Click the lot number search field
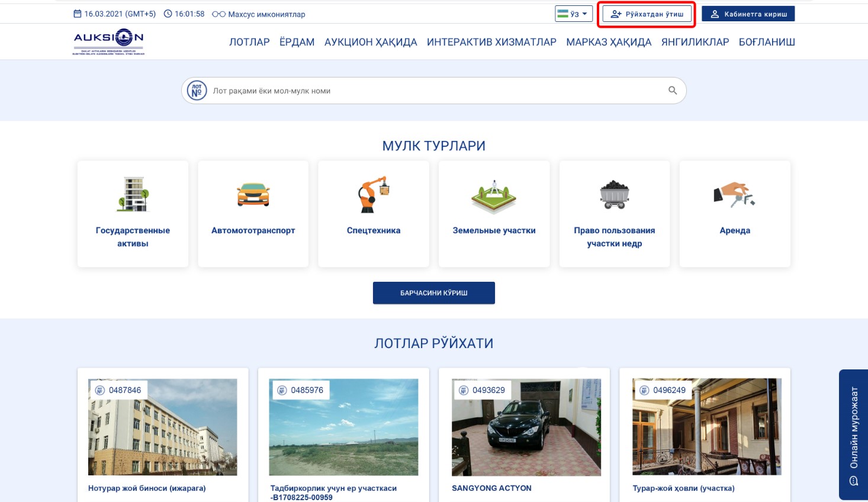 432,91
